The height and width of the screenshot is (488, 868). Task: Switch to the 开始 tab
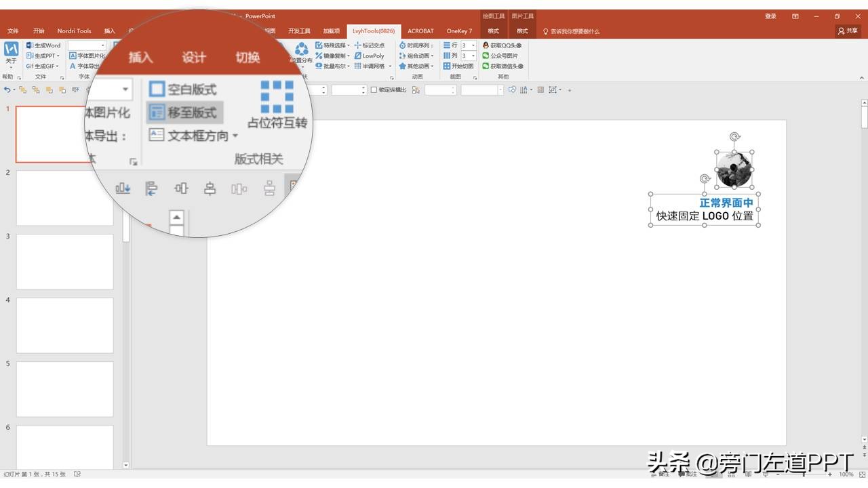click(39, 31)
